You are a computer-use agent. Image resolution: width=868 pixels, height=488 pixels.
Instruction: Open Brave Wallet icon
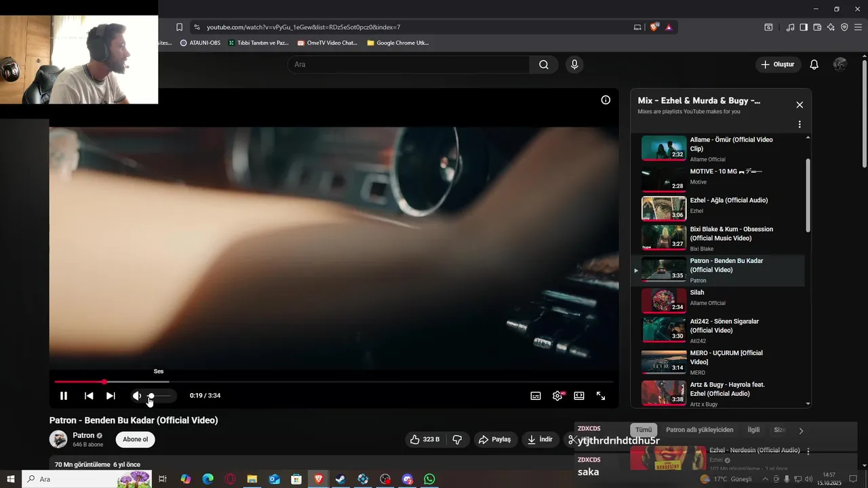[817, 27]
